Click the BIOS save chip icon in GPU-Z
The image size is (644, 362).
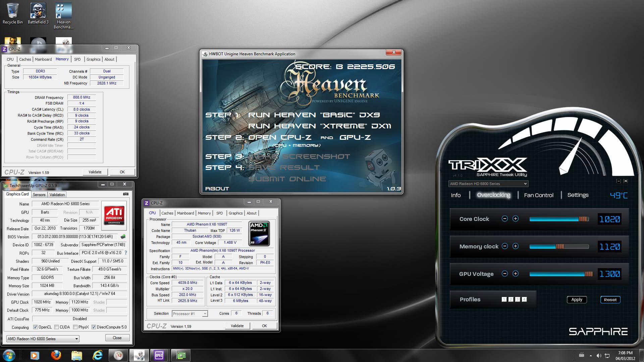[123, 237]
